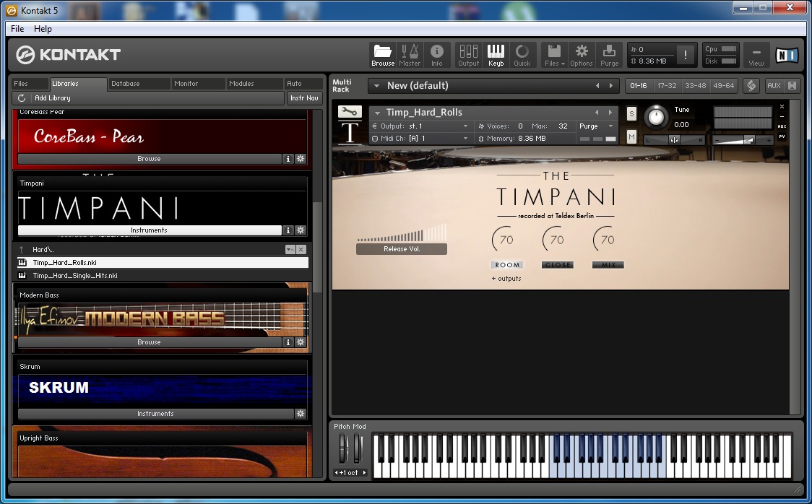
Task: Toggle Instr Nav pane
Action: [304, 97]
